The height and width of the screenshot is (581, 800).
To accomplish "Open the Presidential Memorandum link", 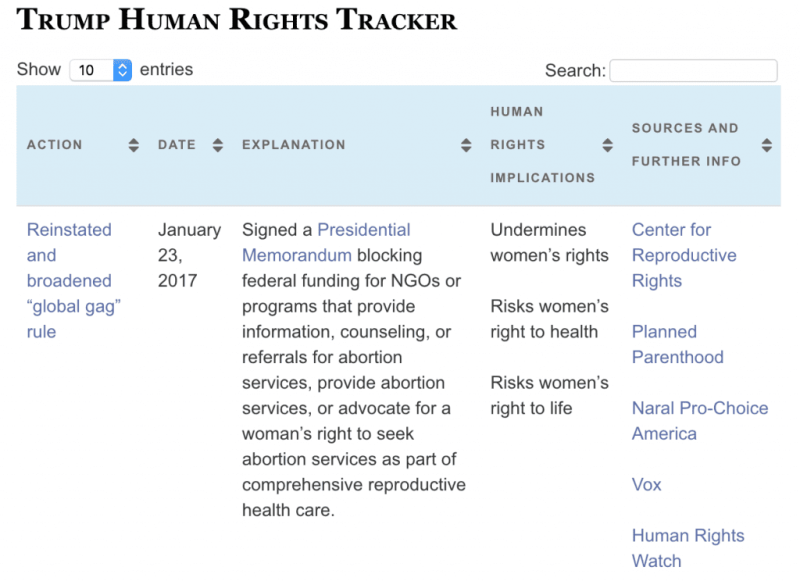I will pyautogui.click(x=326, y=242).
